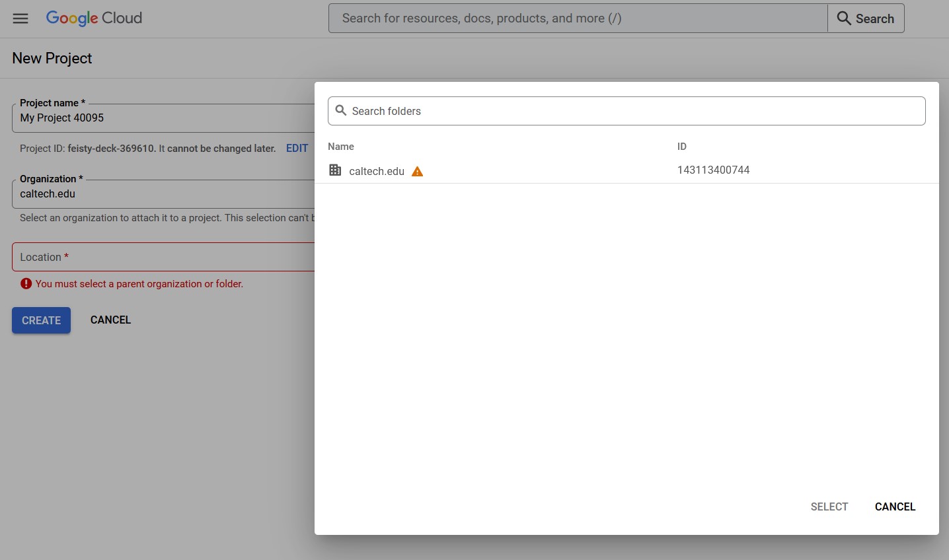Click the blue CREATE button
949x560 pixels.
pyautogui.click(x=41, y=320)
